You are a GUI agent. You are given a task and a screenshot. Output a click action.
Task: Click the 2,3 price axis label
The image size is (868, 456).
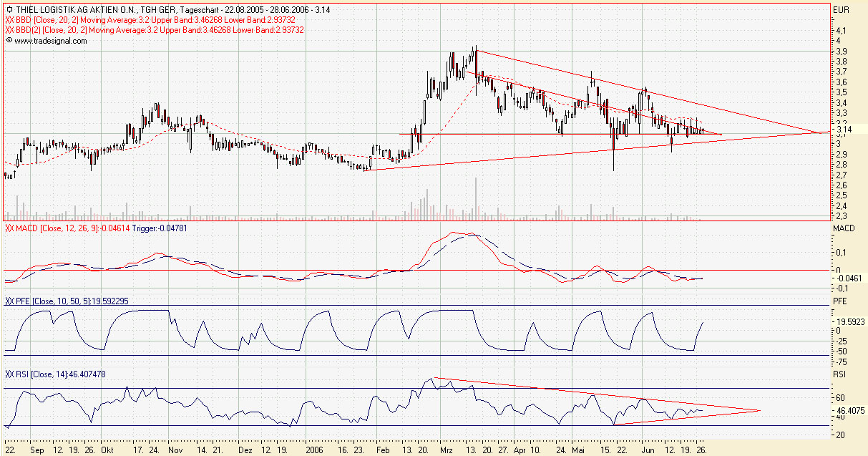840,215
